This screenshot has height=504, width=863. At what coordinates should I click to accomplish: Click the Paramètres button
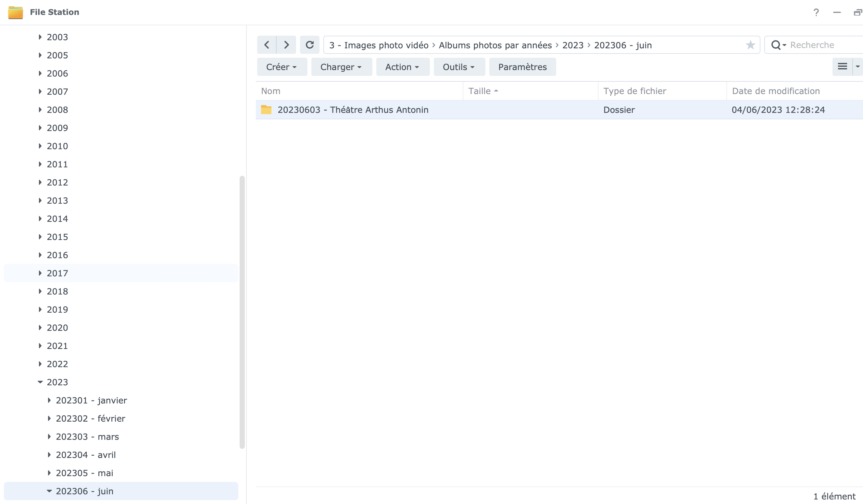pyautogui.click(x=522, y=67)
